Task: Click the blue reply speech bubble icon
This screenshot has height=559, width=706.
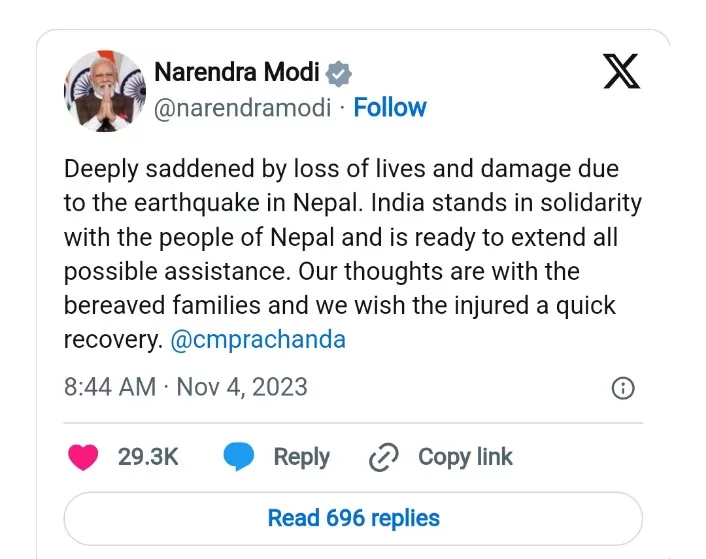Action: click(x=239, y=457)
